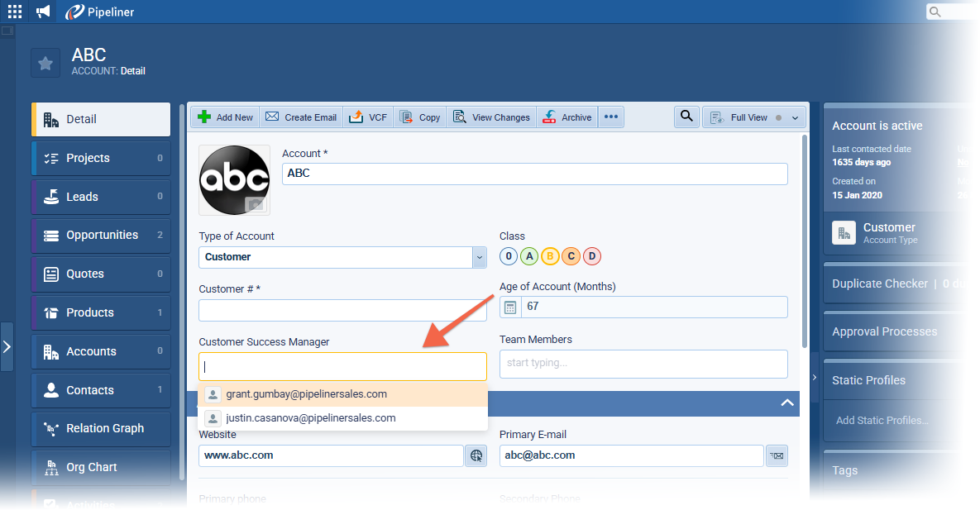Expand the Full View dropdown
This screenshot has width=980, height=510.
[795, 118]
